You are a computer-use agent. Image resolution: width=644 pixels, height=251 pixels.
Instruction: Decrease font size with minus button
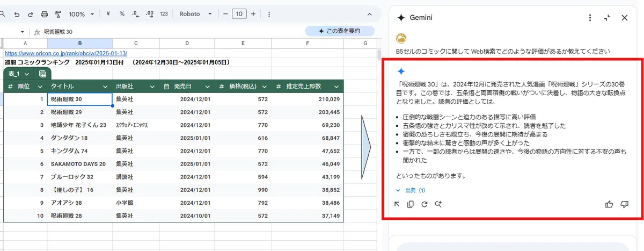tap(225, 14)
